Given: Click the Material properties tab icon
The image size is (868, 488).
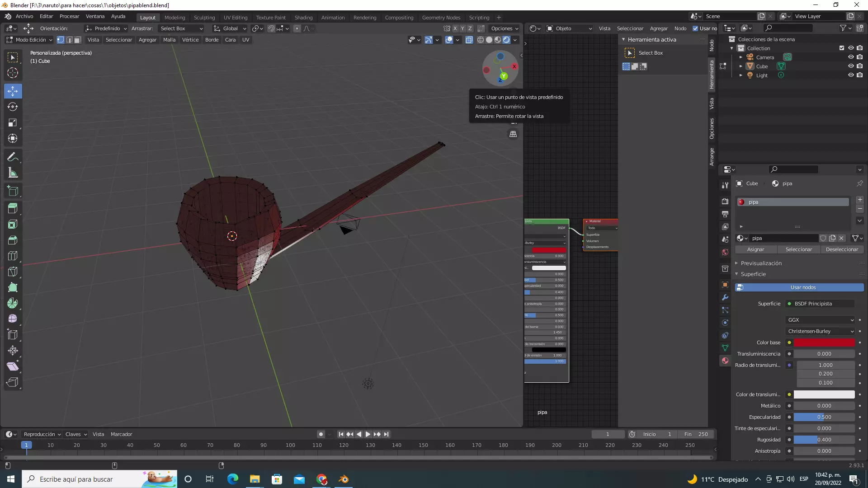Looking at the screenshot, I should click(725, 361).
